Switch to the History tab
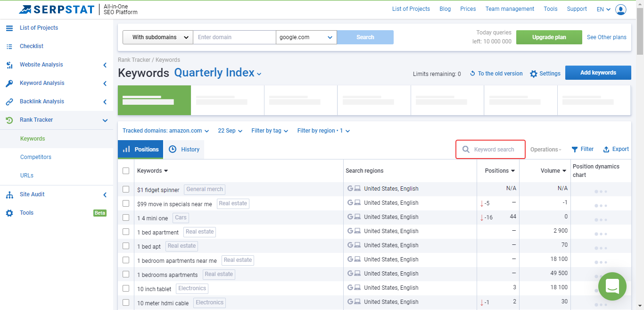644x310 pixels. tap(184, 150)
